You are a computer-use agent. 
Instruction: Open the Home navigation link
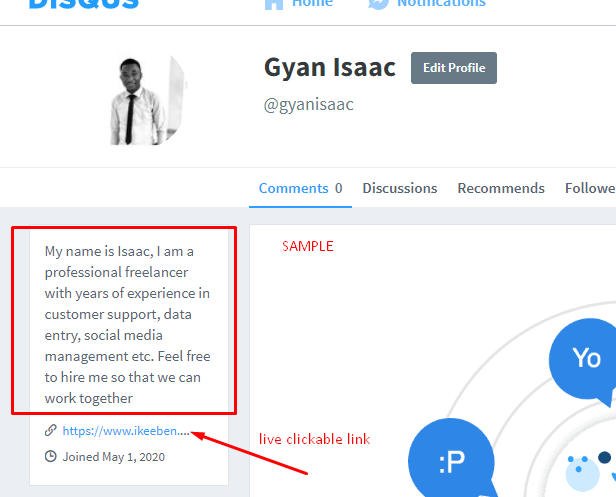click(x=312, y=3)
